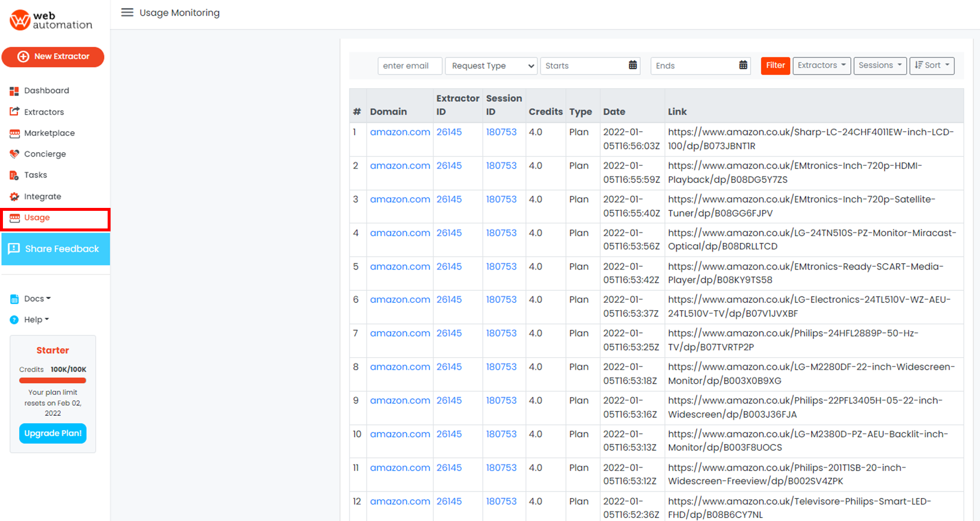Click the Help question mark icon
This screenshot has width=980, height=521.
click(14, 320)
